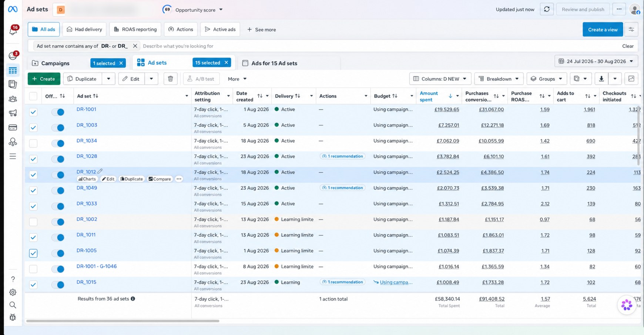Viewport: 644px width, 335px height.
Task: Expand the Columns: D NEW dropdown
Action: (x=440, y=79)
